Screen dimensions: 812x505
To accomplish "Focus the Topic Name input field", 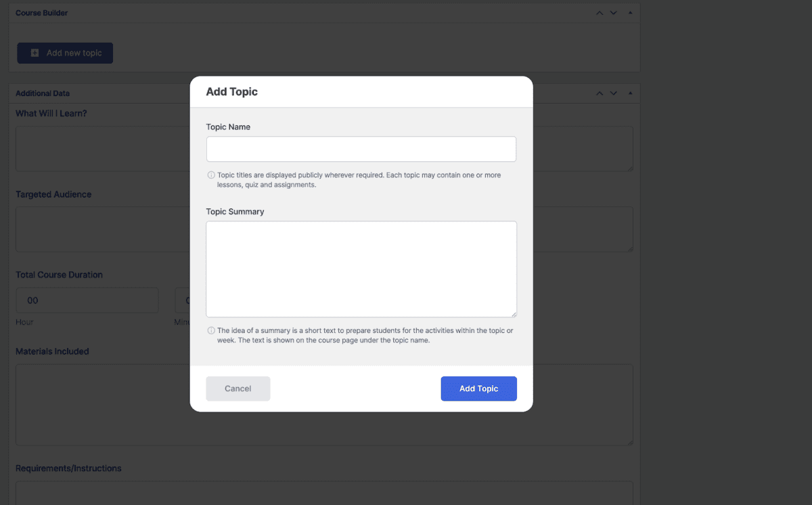I will pyautogui.click(x=361, y=149).
